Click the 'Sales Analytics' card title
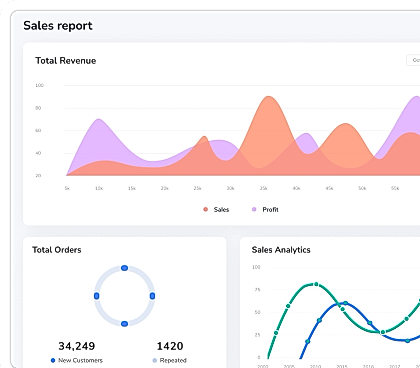 tap(281, 250)
